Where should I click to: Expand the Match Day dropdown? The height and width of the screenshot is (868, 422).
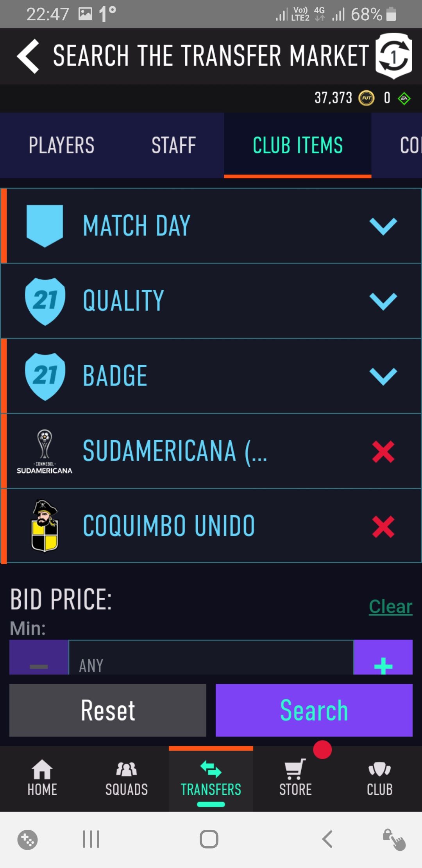[383, 226]
